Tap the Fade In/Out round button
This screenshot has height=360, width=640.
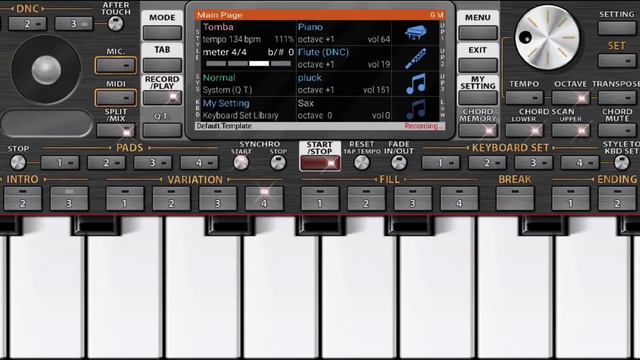[x=399, y=163]
